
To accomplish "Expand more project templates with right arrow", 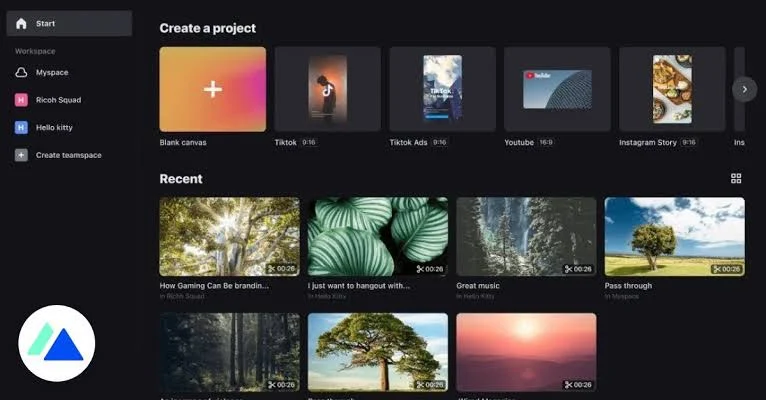I will point(744,89).
